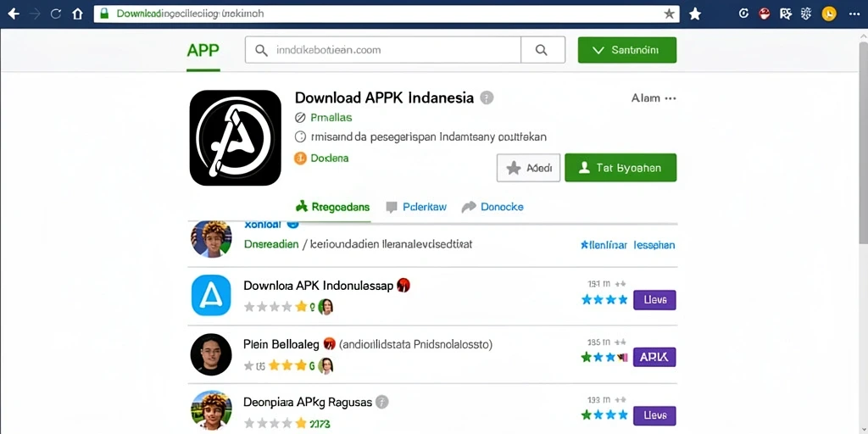Switch to the Rtegoadans tab
The width and height of the screenshot is (868, 434).
point(332,207)
